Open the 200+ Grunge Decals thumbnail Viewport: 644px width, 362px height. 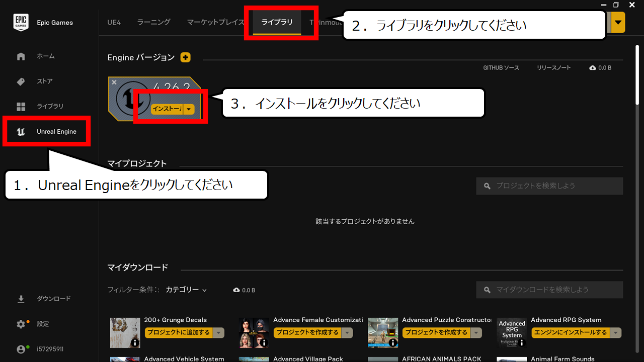tap(125, 333)
